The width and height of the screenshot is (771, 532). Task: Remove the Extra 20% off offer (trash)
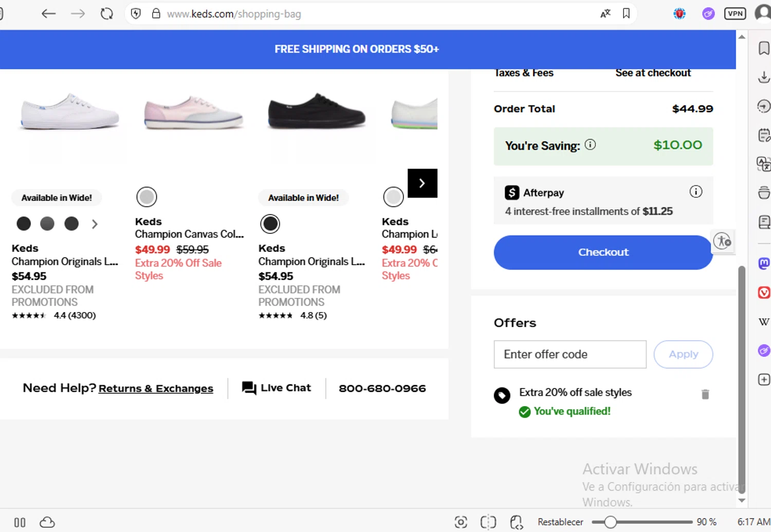pyautogui.click(x=705, y=394)
